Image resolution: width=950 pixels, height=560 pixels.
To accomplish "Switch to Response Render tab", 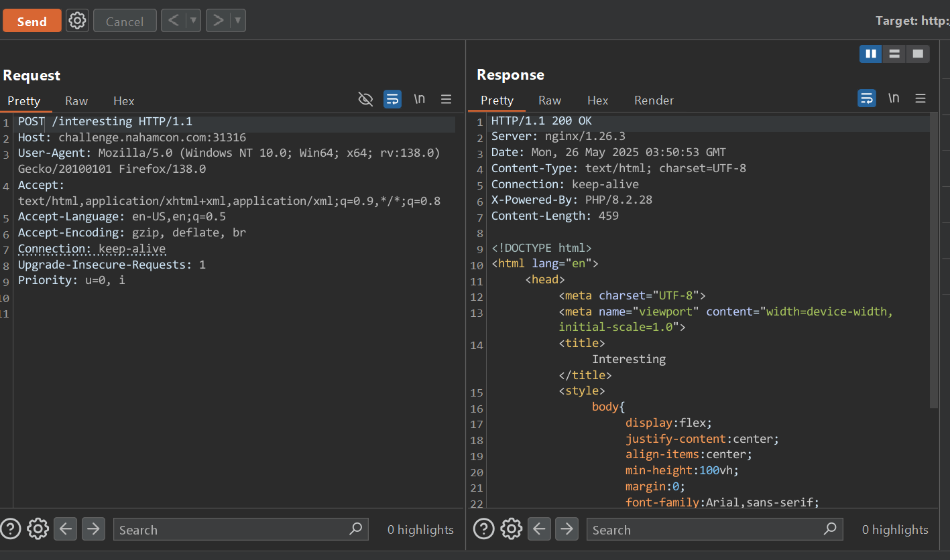I will pyautogui.click(x=654, y=100).
